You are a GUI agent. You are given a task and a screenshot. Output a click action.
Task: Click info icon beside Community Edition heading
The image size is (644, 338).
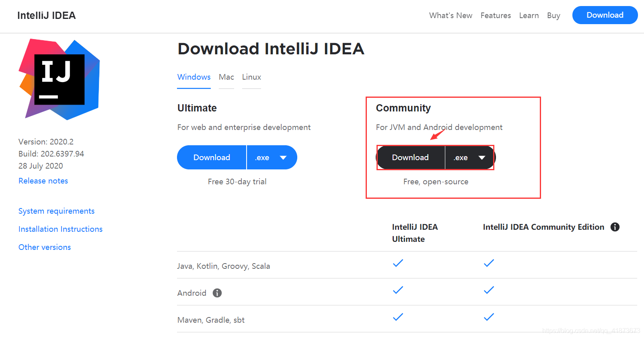coord(615,227)
